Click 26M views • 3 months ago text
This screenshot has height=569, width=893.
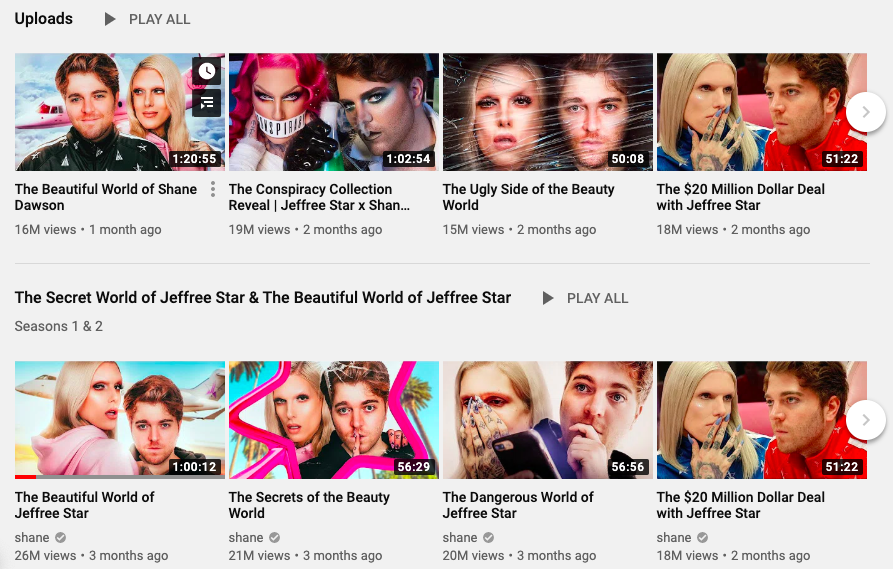91,555
